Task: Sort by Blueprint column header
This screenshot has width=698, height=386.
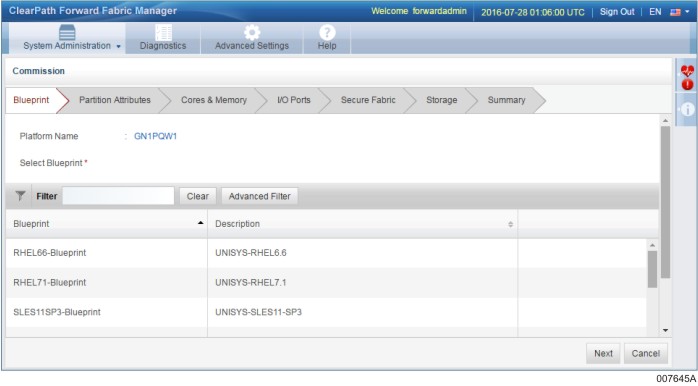Action: click(106, 224)
